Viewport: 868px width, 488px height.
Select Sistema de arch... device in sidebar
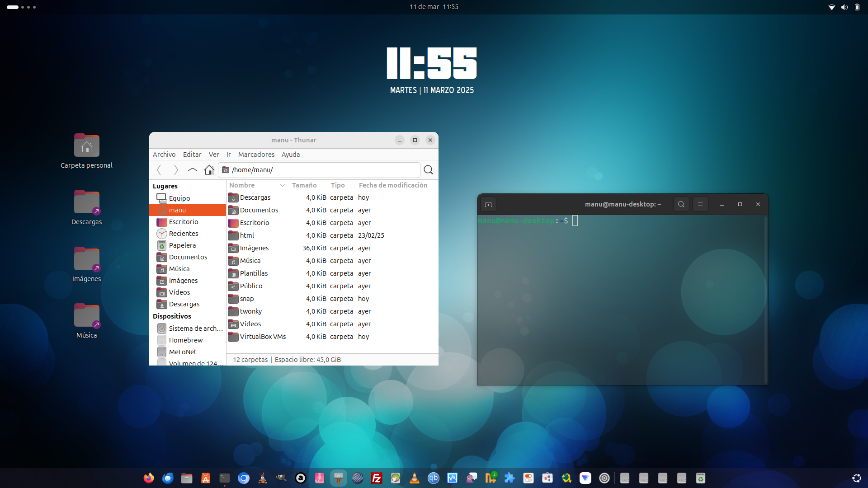click(188, 328)
